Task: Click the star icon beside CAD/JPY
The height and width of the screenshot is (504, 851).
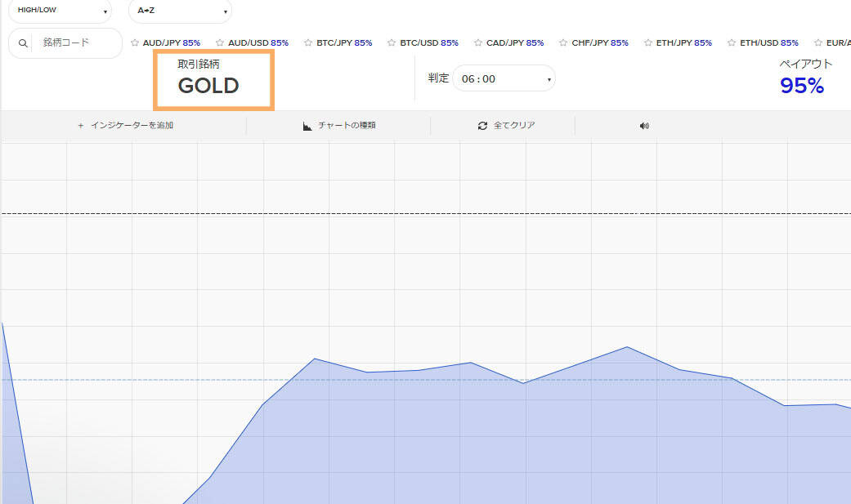Action: pyautogui.click(x=478, y=42)
